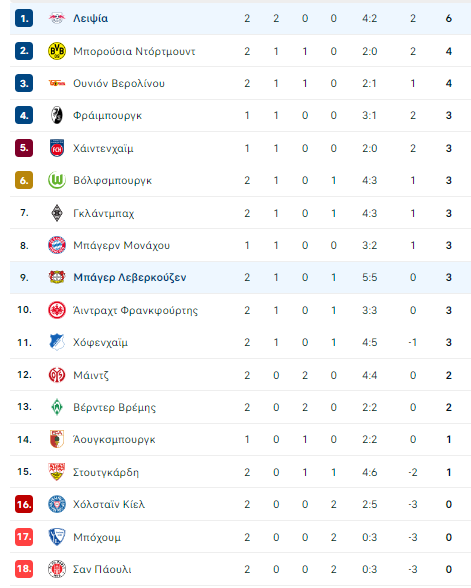Screen dimensions: 471x588
Task: Click the Werder Bremen green diamond logo
Action: [57, 407]
